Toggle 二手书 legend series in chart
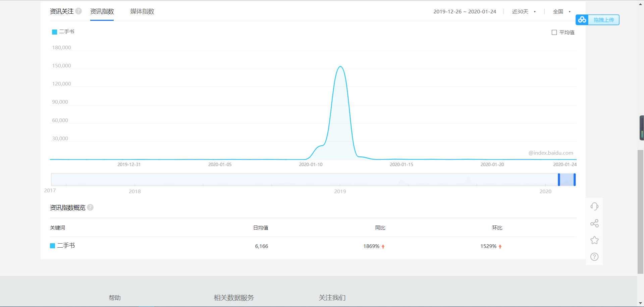The width and height of the screenshot is (644, 307). point(63,32)
